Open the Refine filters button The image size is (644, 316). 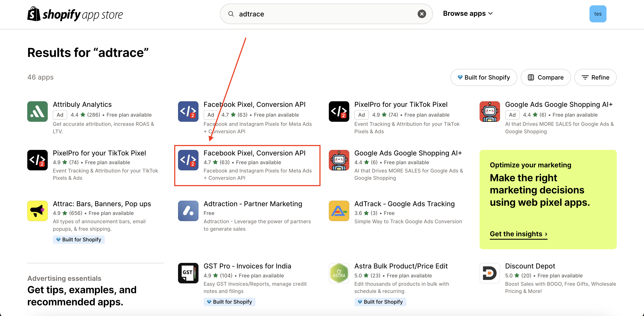(595, 77)
